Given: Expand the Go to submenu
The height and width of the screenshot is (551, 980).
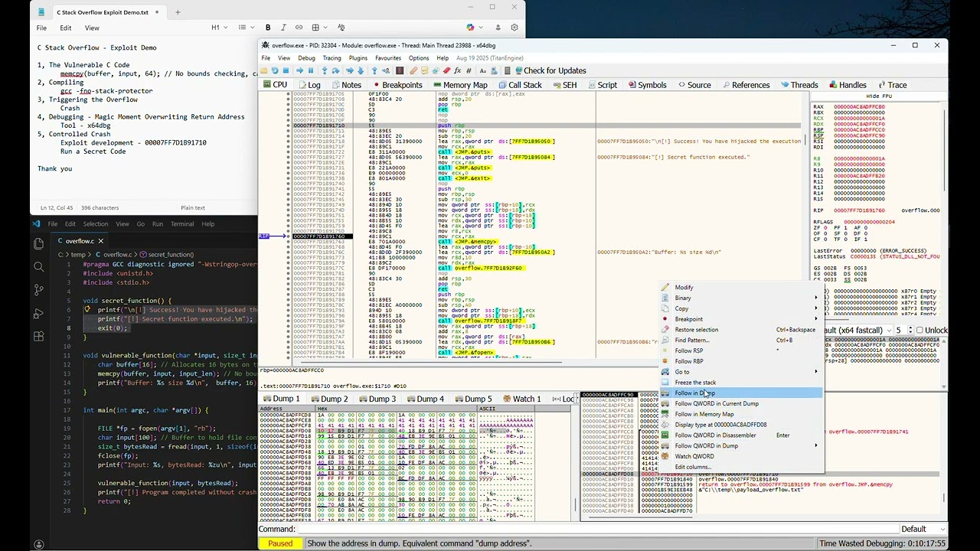Looking at the screenshot, I should click(x=741, y=372).
